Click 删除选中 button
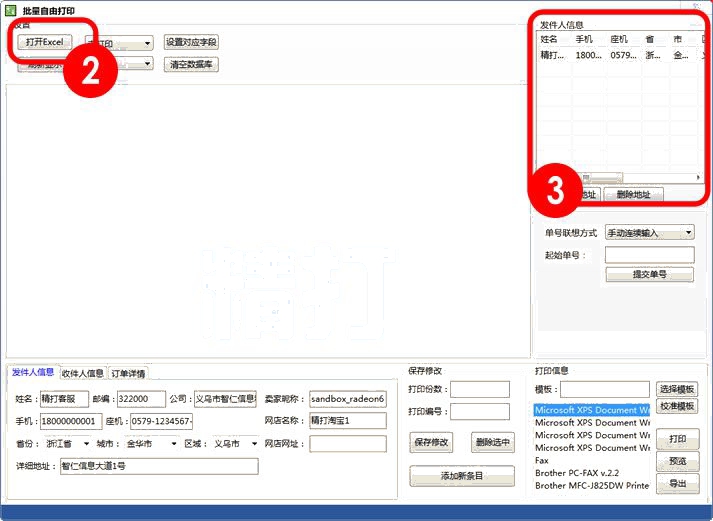Image resolution: width=713 pixels, height=521 pixels. tap(492, 442)
